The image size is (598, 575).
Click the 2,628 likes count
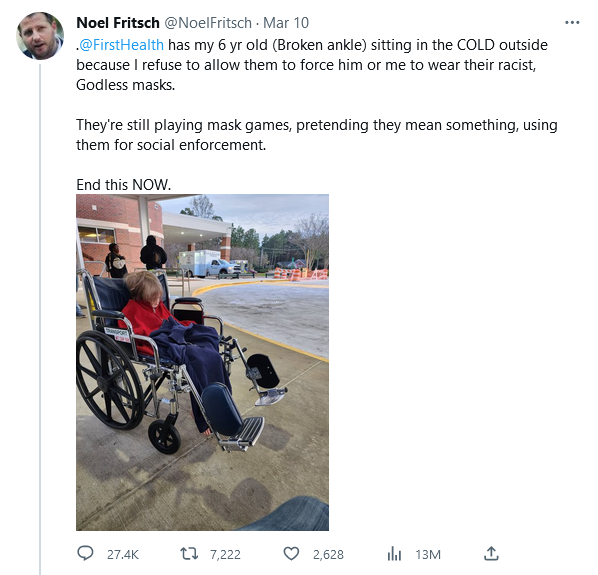pos(328,554)
